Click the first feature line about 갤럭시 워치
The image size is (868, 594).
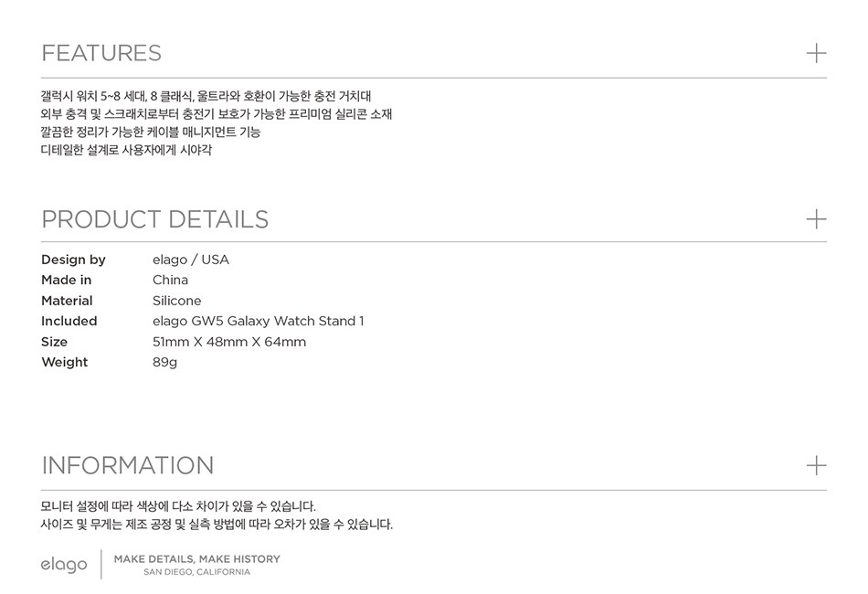click(x=206, y=96)
